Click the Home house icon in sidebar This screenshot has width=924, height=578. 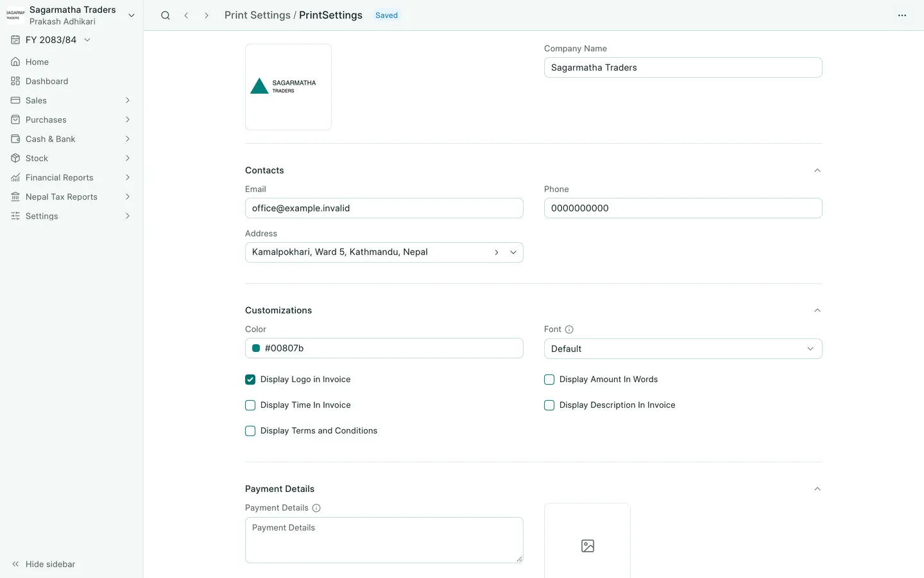tap(15, 62)
